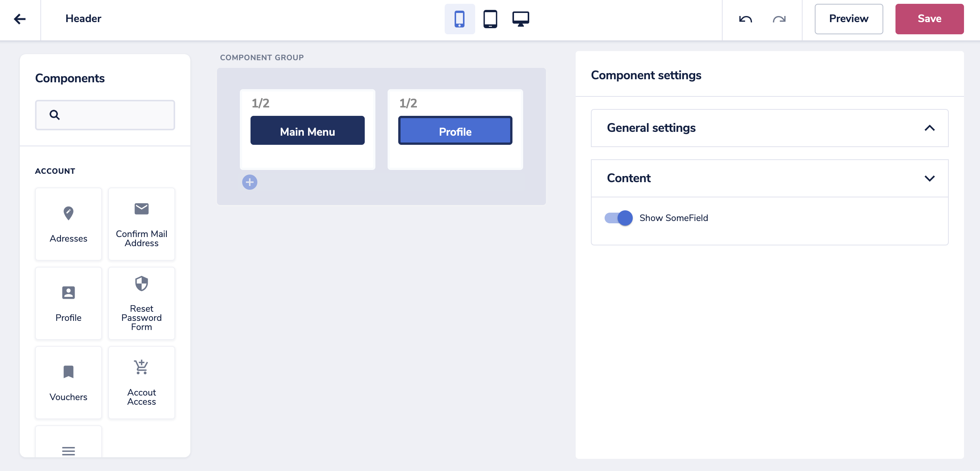980x471 pixels.
Task: Switch to desktop device view
Action: 520,19
